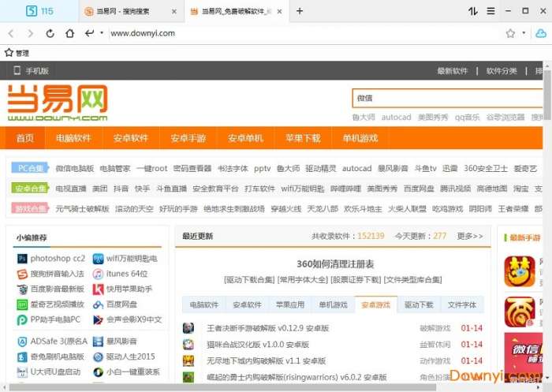
Task: Expand the undo-close dropdown arrow
Action: click(102, 33)
